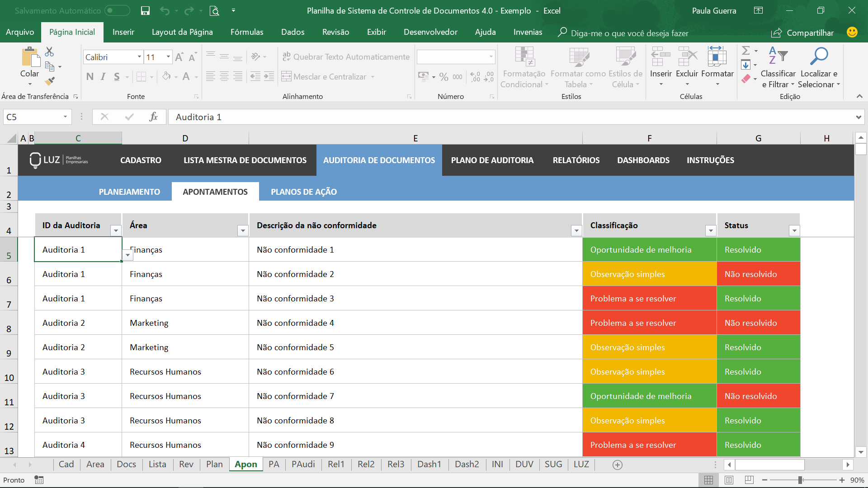Open the number format dropdown
The width and height of the screenshot is (868, 488).
pos(491,57)
